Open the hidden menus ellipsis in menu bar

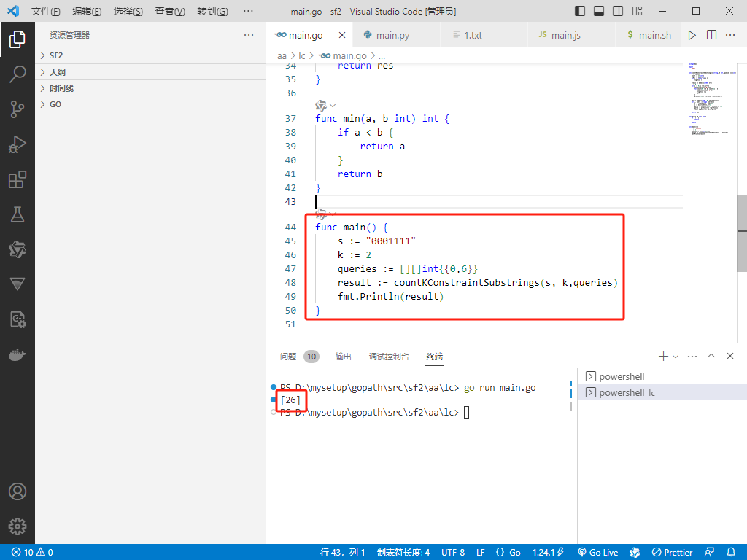[x=248, y=11]
